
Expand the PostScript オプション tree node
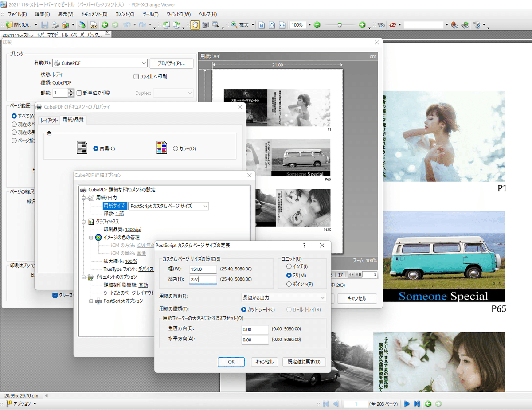click(x=91, y=301)
